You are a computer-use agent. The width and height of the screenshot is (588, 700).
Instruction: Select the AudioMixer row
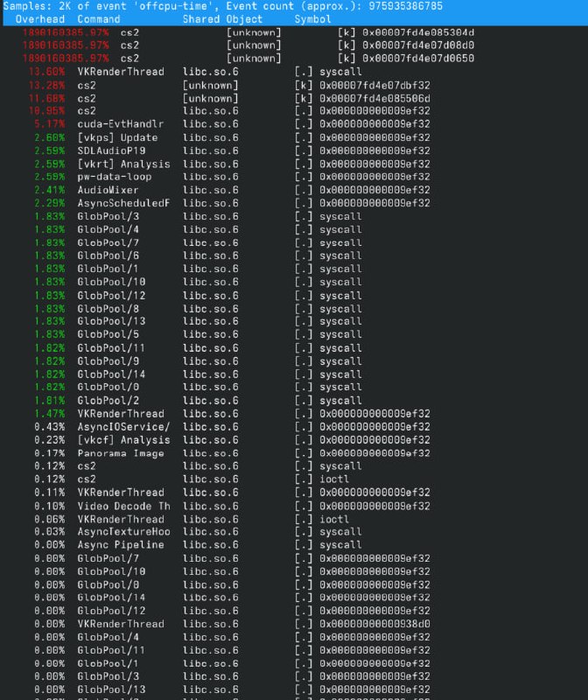point(108,190)
